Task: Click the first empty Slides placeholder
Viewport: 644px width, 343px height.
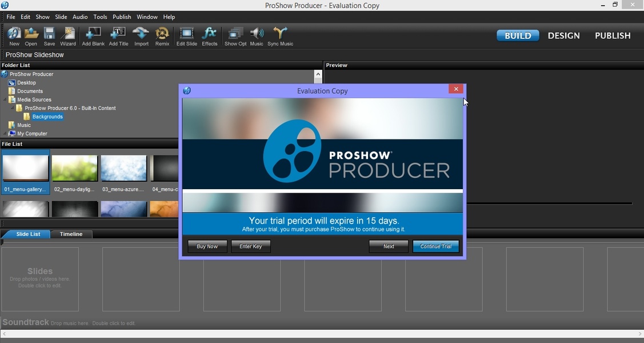Action: (x=40, y=279)
